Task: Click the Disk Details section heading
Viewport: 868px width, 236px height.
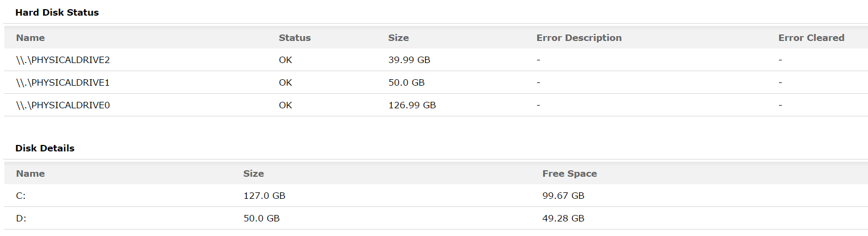Action: pos(45,148)
